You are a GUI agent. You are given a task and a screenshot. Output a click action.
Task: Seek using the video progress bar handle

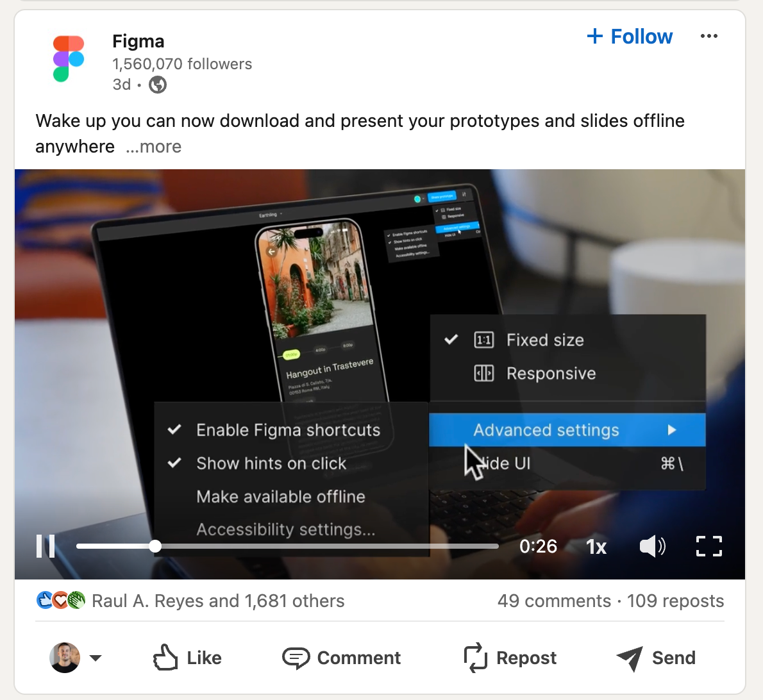[155, 546]
